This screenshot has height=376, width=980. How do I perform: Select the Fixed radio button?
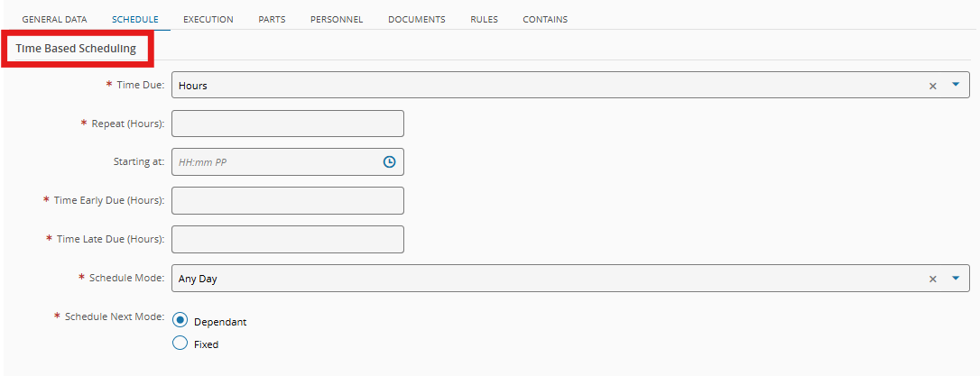180,343
